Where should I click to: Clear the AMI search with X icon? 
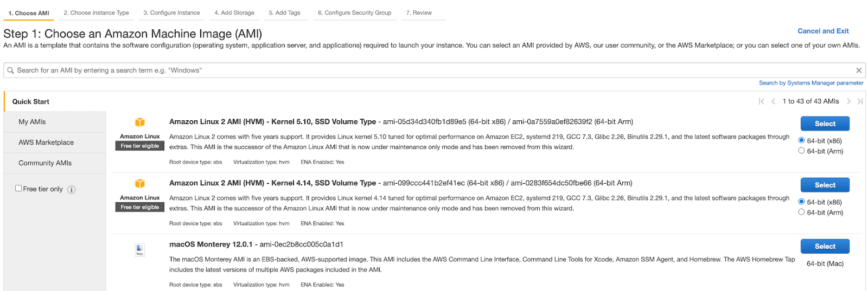[859, 70]
